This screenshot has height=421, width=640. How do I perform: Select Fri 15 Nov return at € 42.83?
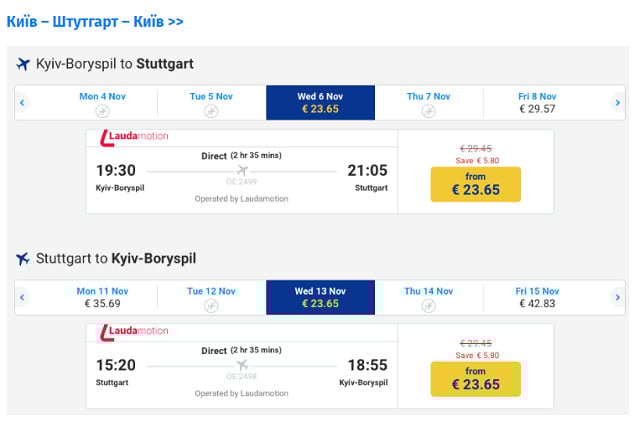pos(537,297)
